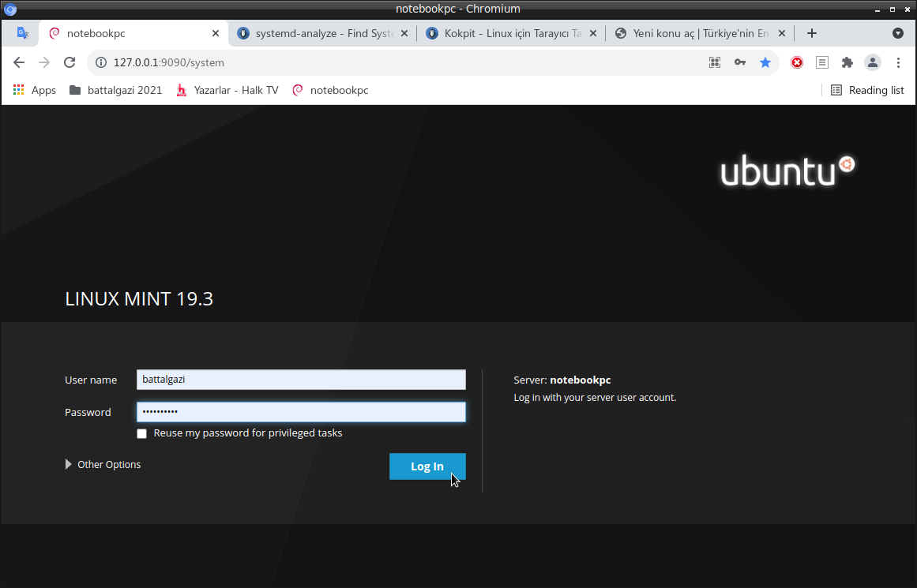
Task: Maximize the Chromium window
Action: coord(893,9)
